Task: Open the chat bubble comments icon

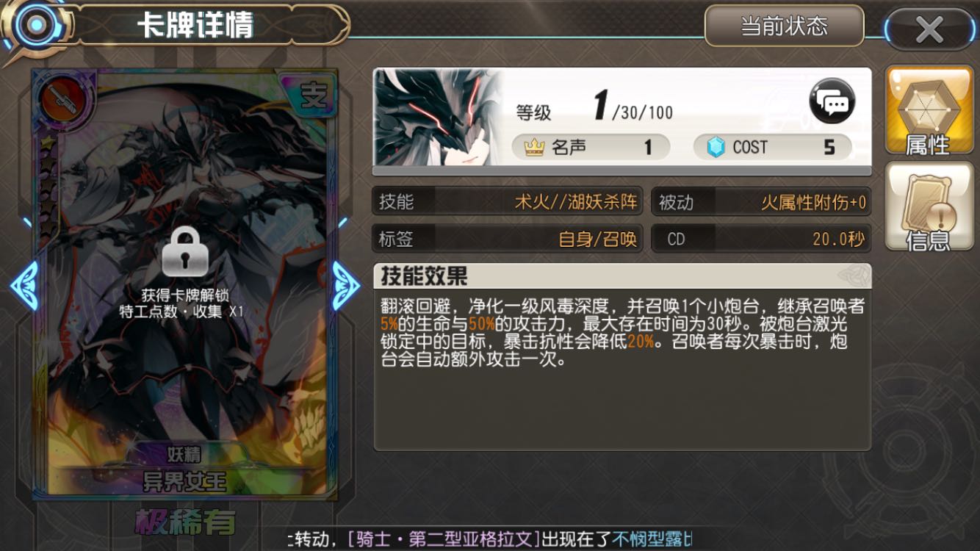Action: pos(832,101)
